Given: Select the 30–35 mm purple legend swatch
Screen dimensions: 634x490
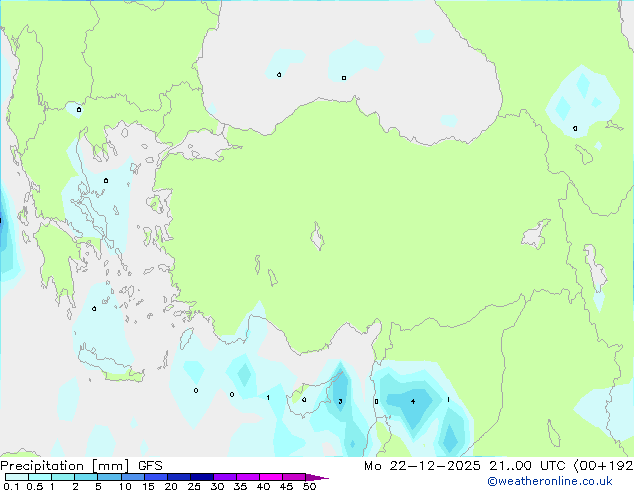Looking at the screenshot, I should (x=224, y=477).
